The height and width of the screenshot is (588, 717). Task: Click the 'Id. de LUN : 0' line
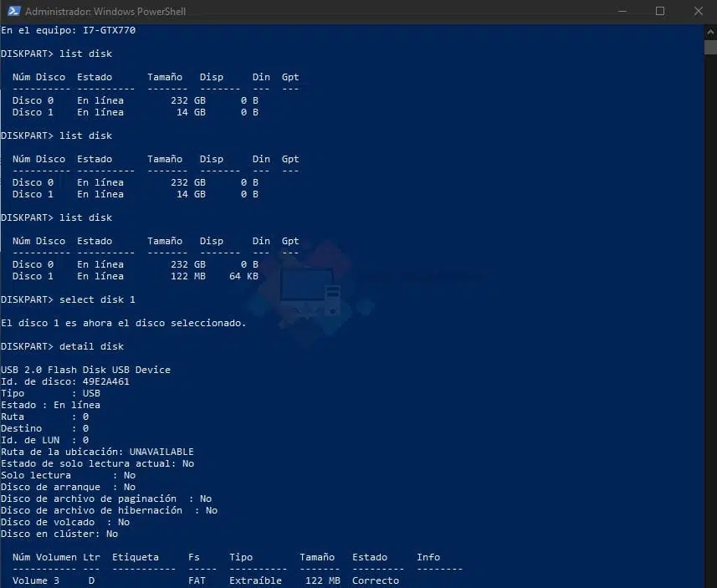[45, 440]
